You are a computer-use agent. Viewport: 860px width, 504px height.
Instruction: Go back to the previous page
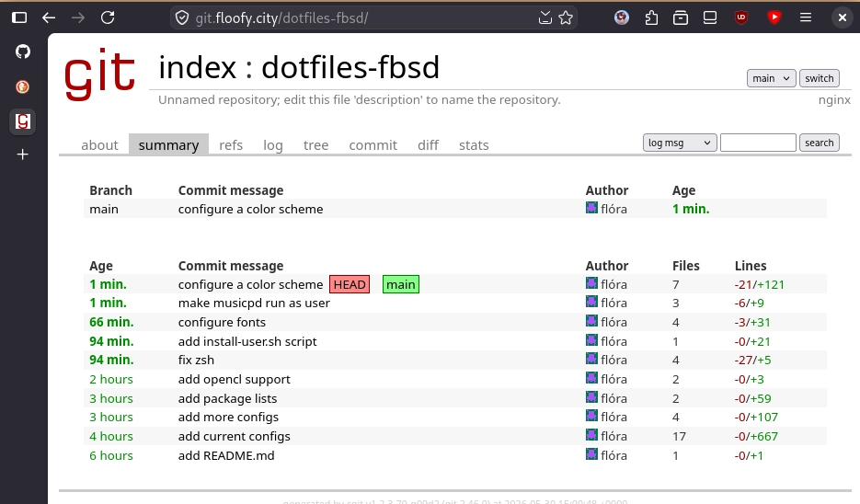pos(49,17)
